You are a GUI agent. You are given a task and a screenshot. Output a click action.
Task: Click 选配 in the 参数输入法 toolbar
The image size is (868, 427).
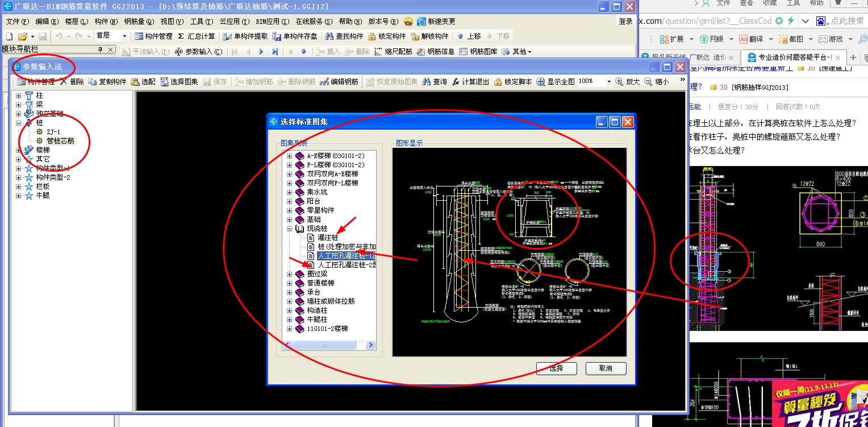[143, 81]
